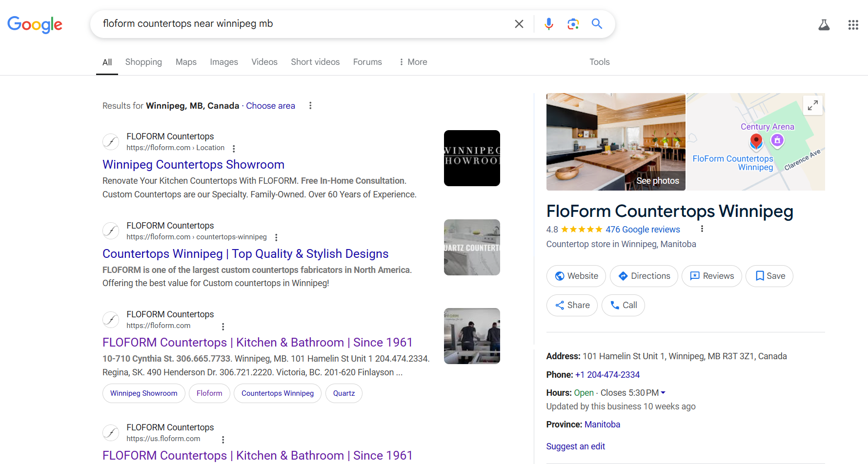The width and height of the screenshot is (868, 464).
Task: Open the More search filters menu
Action: (x=413, y=62)
